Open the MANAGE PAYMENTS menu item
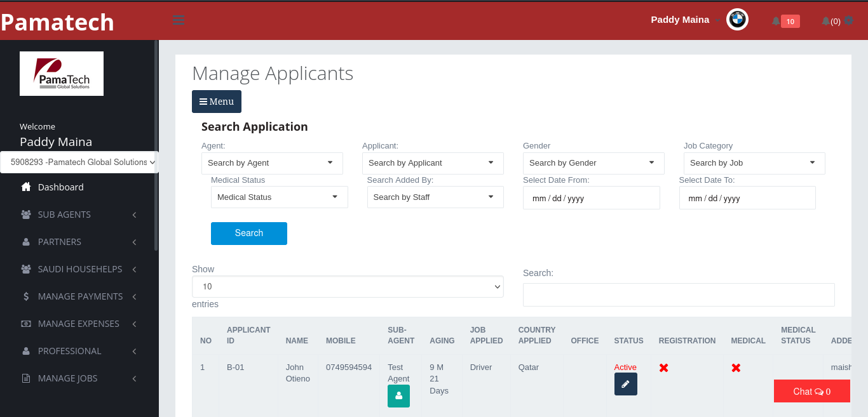This screenshot has height=417, width=868. (79, 296)
